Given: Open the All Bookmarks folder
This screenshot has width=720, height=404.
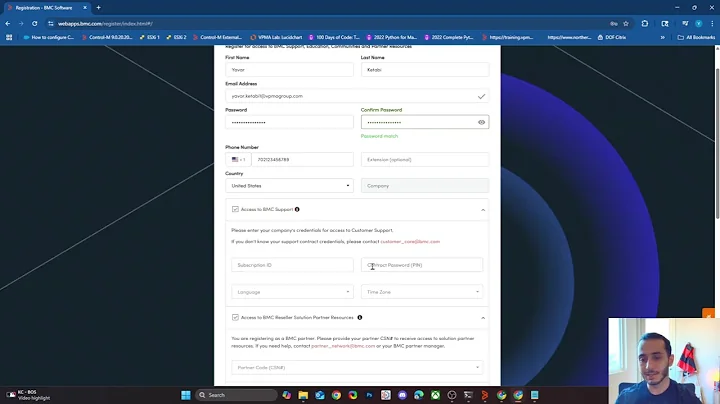Looking at the screenshot, I should pyautogui.click(x=696, y=37).
